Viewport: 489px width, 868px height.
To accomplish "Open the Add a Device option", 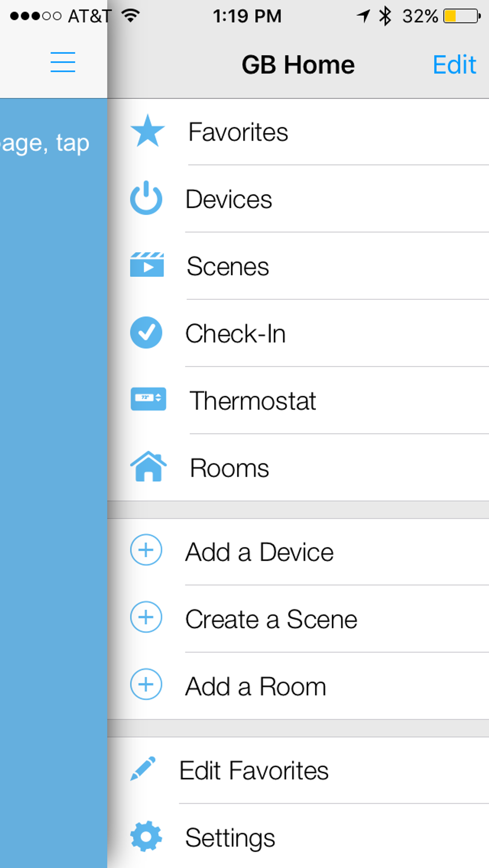I will (x=259, y=552).
